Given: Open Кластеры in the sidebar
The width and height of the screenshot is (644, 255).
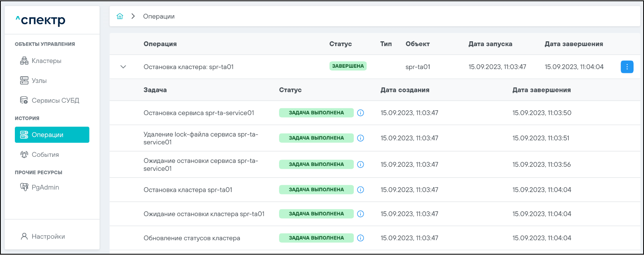Looking at the screenshot, I should [46, 61].
